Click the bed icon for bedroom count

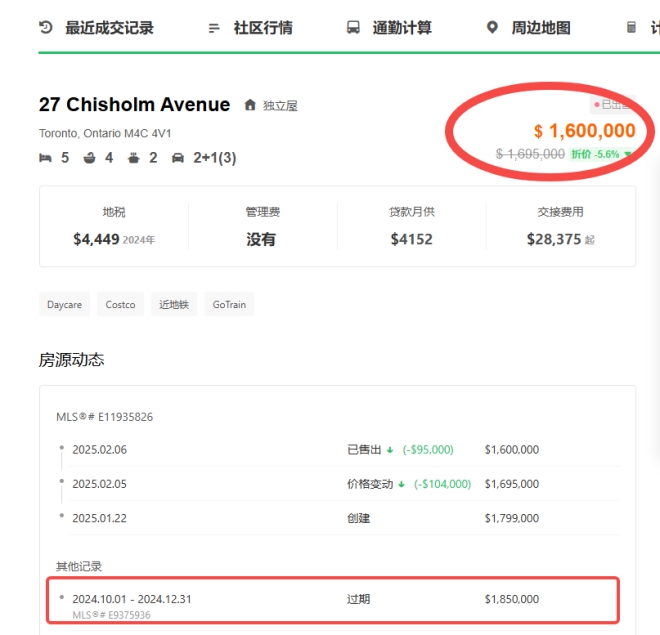click(45, 157)
